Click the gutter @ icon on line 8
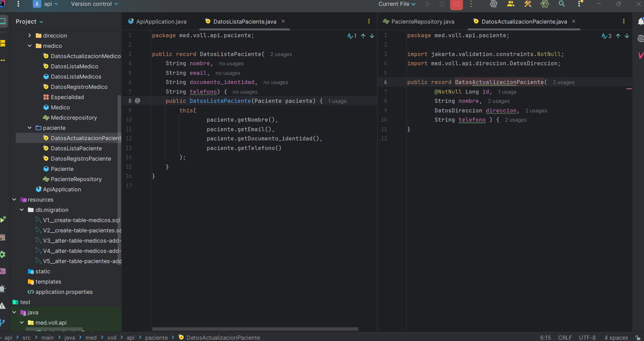644x341 pixels. tap(137, 100)
